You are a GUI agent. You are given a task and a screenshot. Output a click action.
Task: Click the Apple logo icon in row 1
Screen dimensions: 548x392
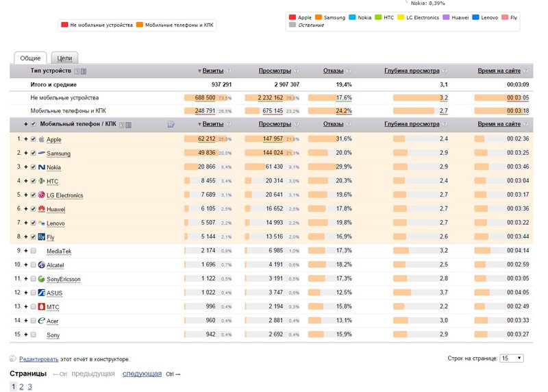tap(41, 139)
